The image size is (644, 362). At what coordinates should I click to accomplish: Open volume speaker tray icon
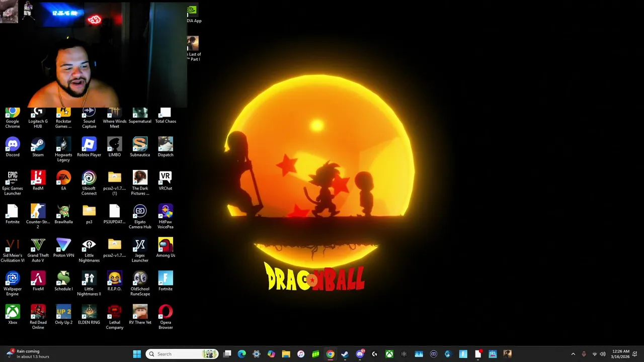pos(603,354)
